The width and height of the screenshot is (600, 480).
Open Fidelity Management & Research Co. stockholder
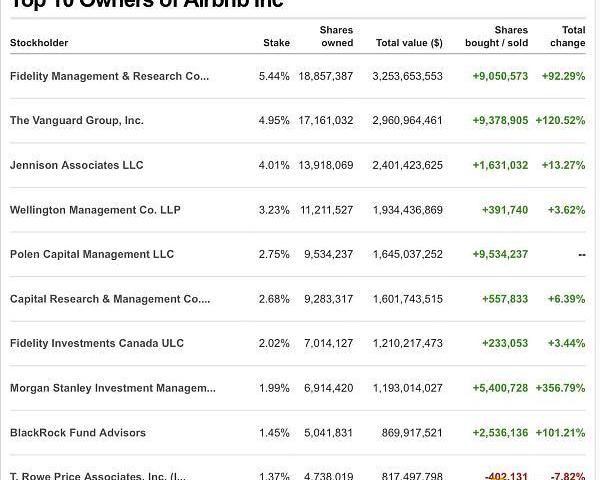109,76
